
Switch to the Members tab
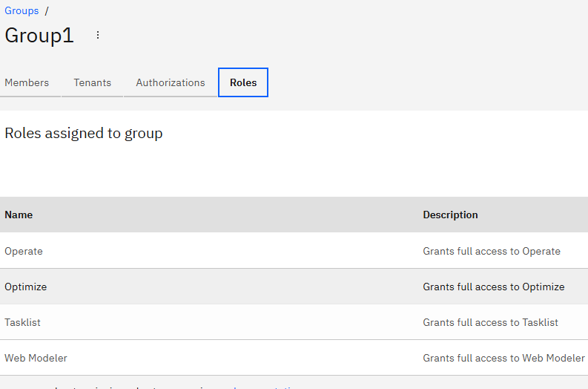[x=27, y=82]
